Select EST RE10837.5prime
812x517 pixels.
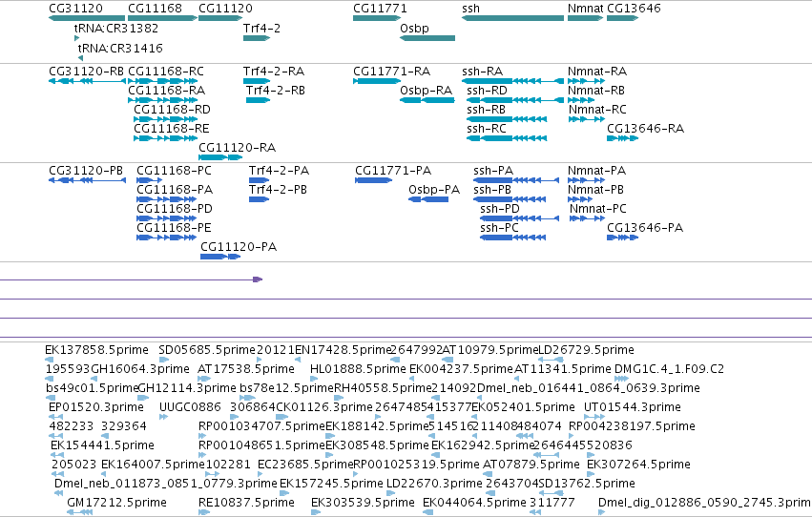[246, 502]
